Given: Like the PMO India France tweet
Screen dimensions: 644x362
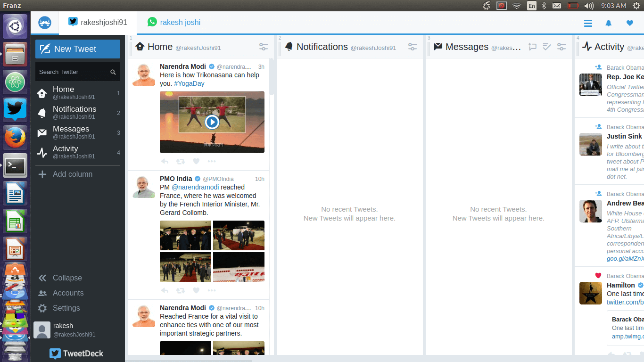Looking at the screenshot, I should click(196, 290).
